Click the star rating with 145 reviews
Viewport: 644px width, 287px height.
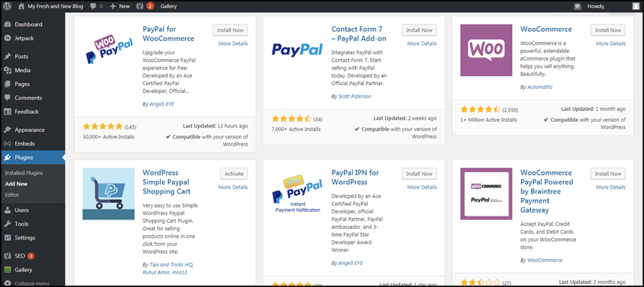(103, 127)
